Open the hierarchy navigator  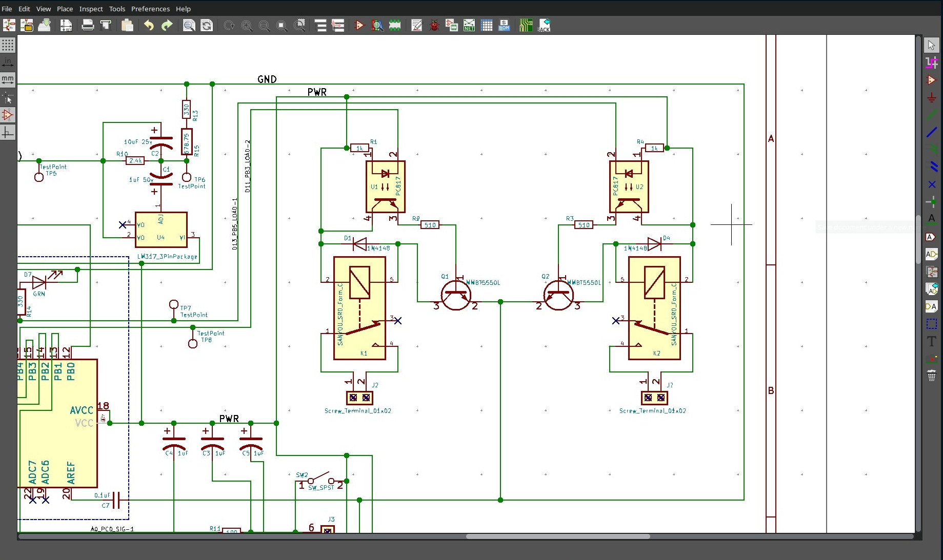pos(321,25)
